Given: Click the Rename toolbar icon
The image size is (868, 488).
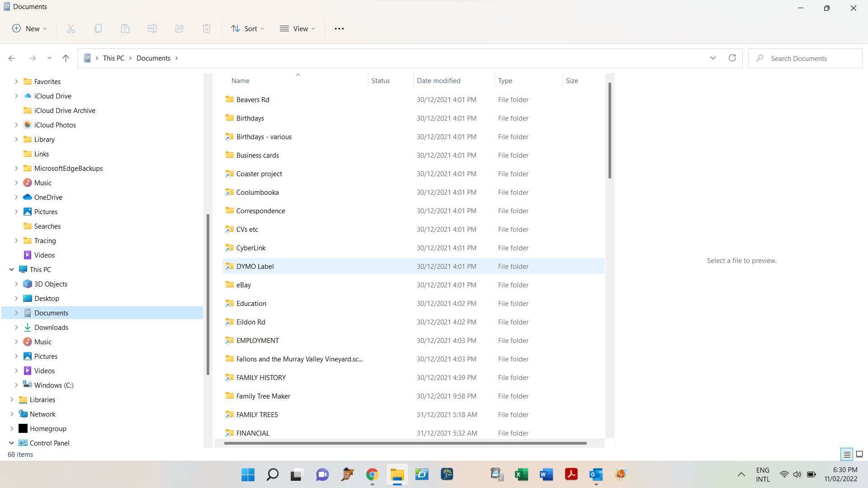Looking at the screenshot, I should point(152,28).
